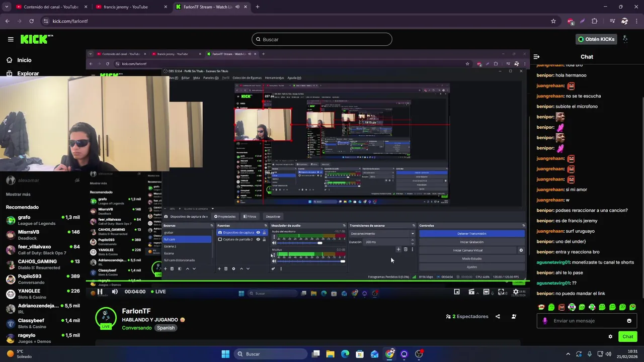Collapse the chat panel with the arrow icon
The image size is (644, 362).
(536, 57)
